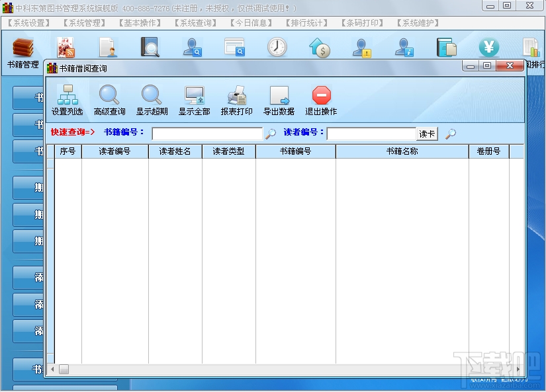546x392 pixels.
Task: Open 【今日信息】 menu
Action: (251, 23)
